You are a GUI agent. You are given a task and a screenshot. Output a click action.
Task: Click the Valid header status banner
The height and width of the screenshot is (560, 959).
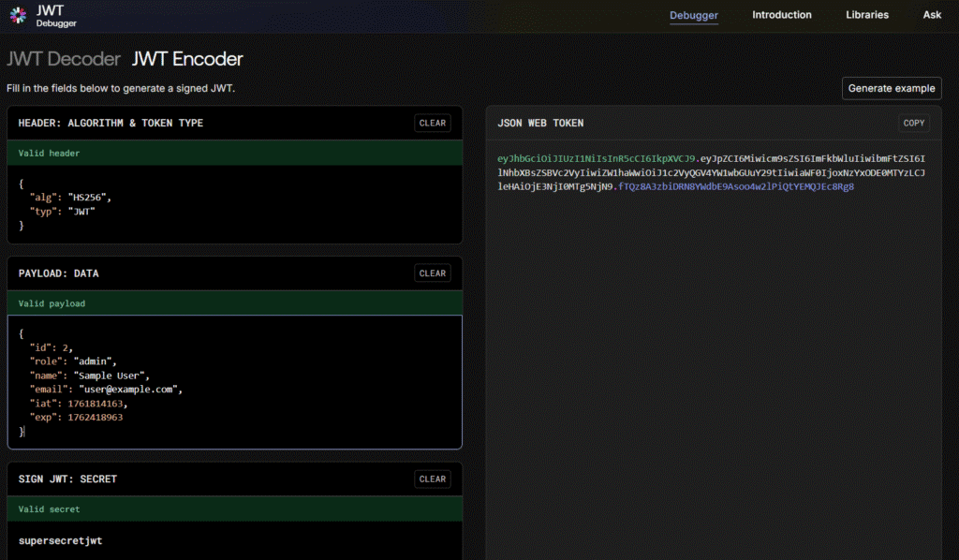pos(234,153)
